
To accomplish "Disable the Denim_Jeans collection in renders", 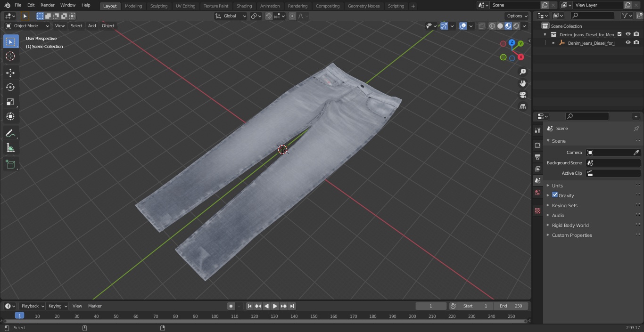I will tap(636, 34).
